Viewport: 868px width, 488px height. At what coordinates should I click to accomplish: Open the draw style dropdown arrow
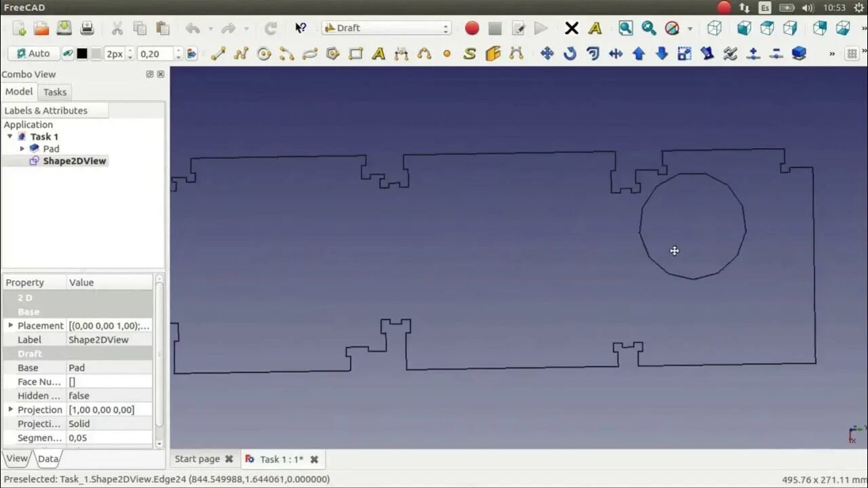[x=690, y=28]
